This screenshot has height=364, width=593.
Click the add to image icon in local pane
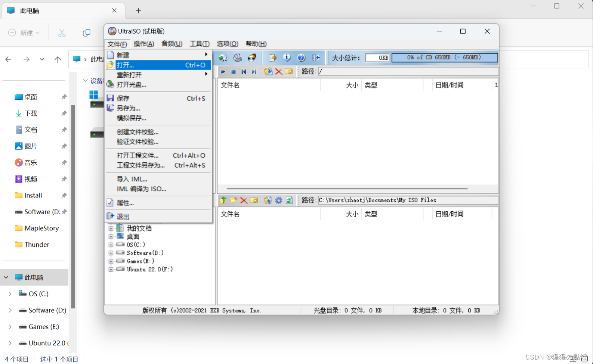[x=268, y=200]
